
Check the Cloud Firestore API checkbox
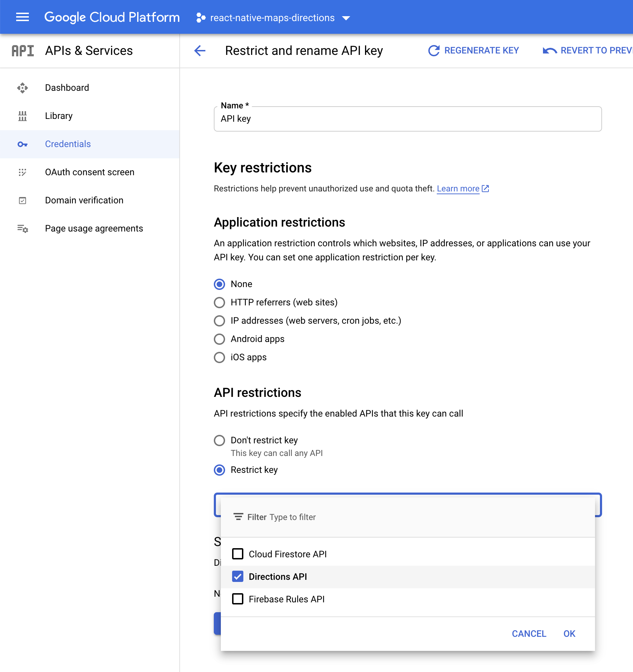(238, 553)
